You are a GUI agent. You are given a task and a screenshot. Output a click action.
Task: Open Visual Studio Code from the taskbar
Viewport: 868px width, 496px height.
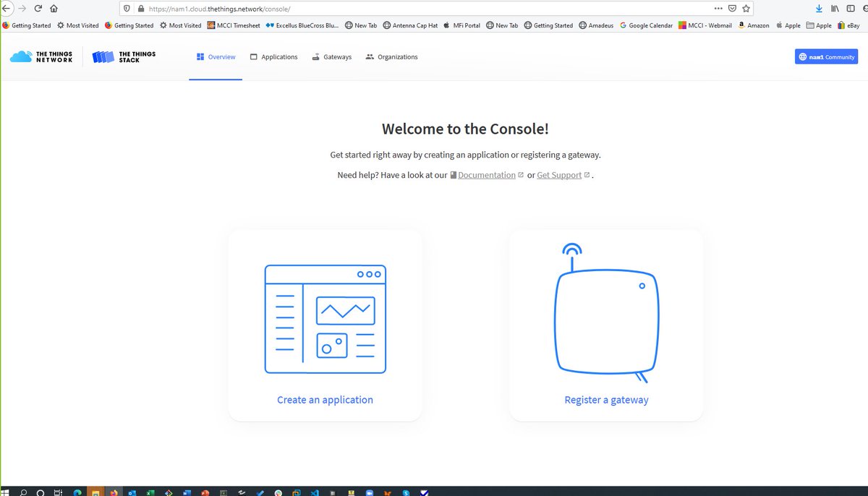[x=315, y=491]
